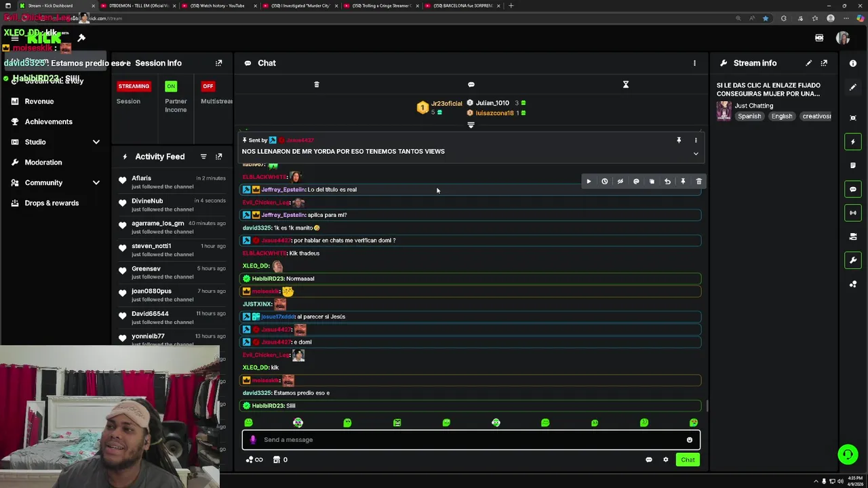Click green chat bubble icon in right sidebar
The width and height of the screenshot is (868, 488).
[x=853, y=189]
